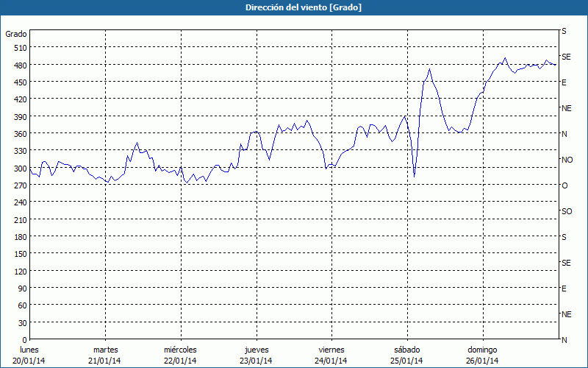
Task: Select the 23/01/14 date label
Action: [x=256, y=361]
